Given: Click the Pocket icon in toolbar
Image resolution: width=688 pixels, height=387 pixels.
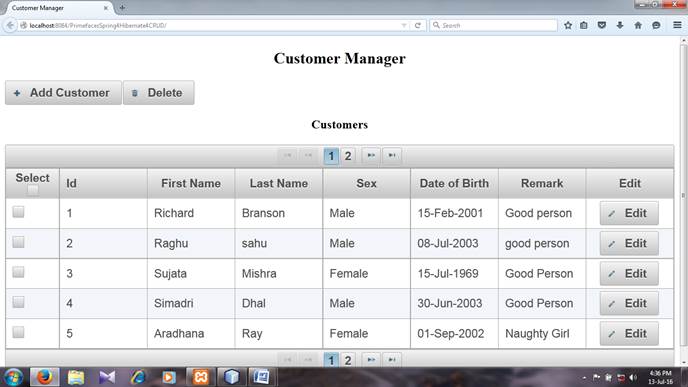Looking at the screenshot, I should pos(602,25).
